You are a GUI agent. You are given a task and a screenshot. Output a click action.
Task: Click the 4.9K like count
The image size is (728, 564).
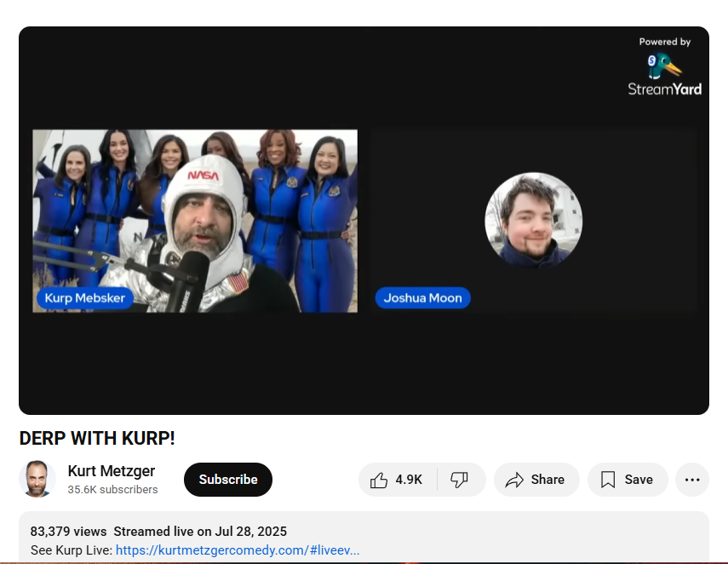tap(409, 481)
